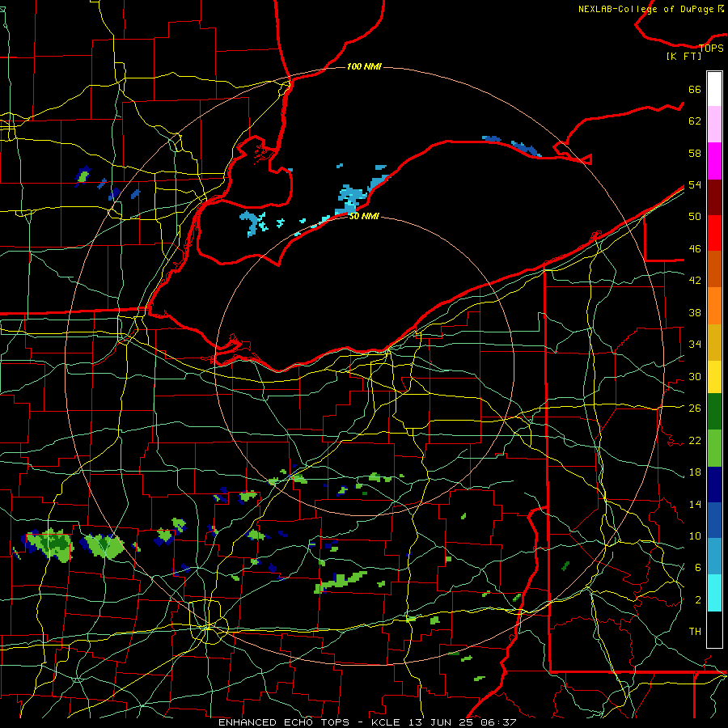The width and height of the screenshot is (728, 728).
Task: Select legend value 42
Action: [x=695, y=280]
